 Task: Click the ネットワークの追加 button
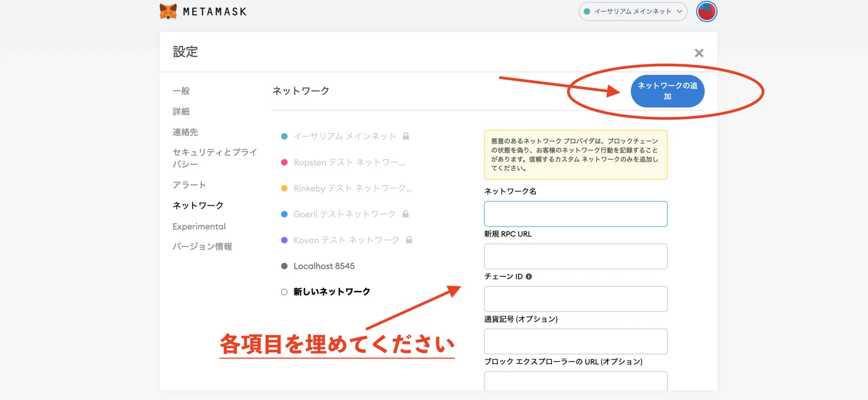tap(667, 91)
